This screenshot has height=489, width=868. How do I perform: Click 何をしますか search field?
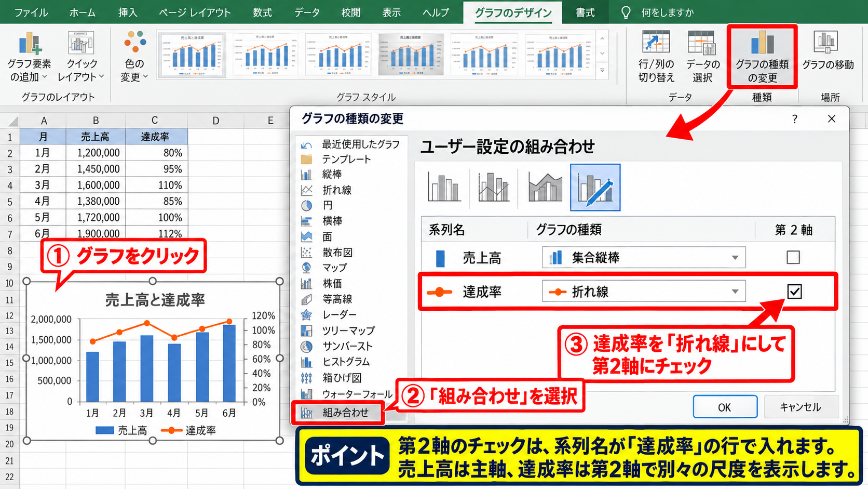point(667,12)
